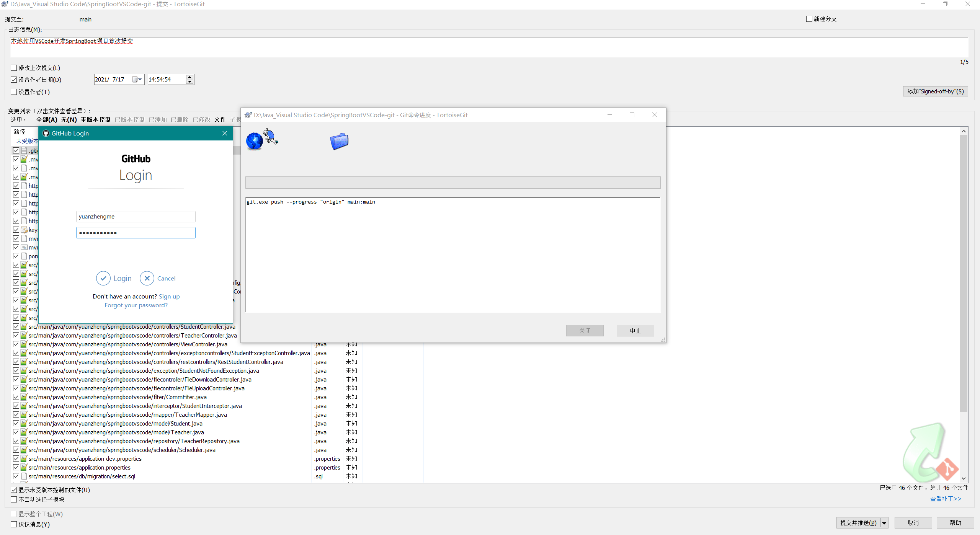980x535 pixels.
Task: Click the 帮助 button
Action: (x=955, y=523)
